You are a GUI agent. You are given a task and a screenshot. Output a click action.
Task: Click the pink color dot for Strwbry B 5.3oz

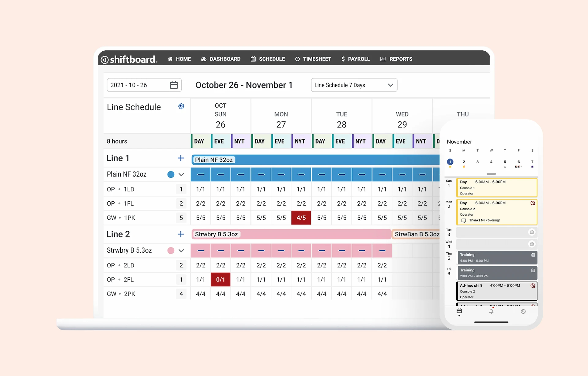(x=171, y=251)
